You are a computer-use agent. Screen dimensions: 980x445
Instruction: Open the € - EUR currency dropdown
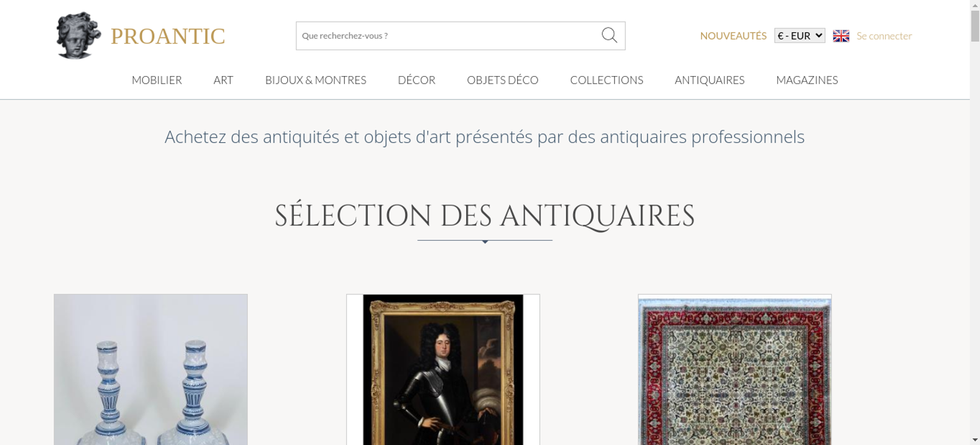[800, 36]
